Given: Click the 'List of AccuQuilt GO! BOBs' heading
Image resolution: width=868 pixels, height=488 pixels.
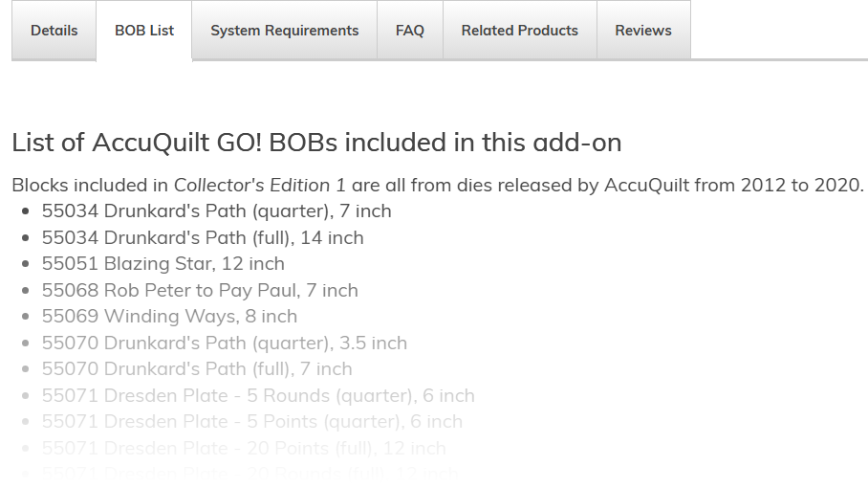Looking at the screenshot, I should [x=316, y=143].
